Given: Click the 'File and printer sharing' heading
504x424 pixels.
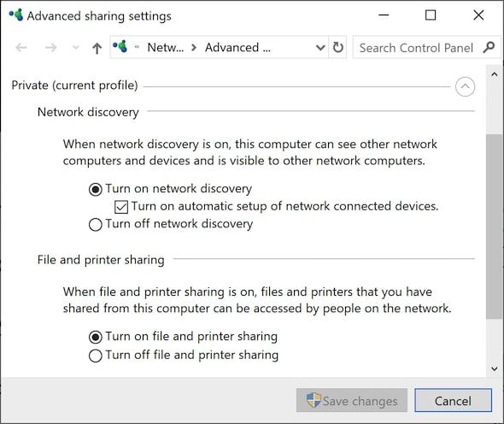Looking at the screenshot, I should tap(101, 260).
